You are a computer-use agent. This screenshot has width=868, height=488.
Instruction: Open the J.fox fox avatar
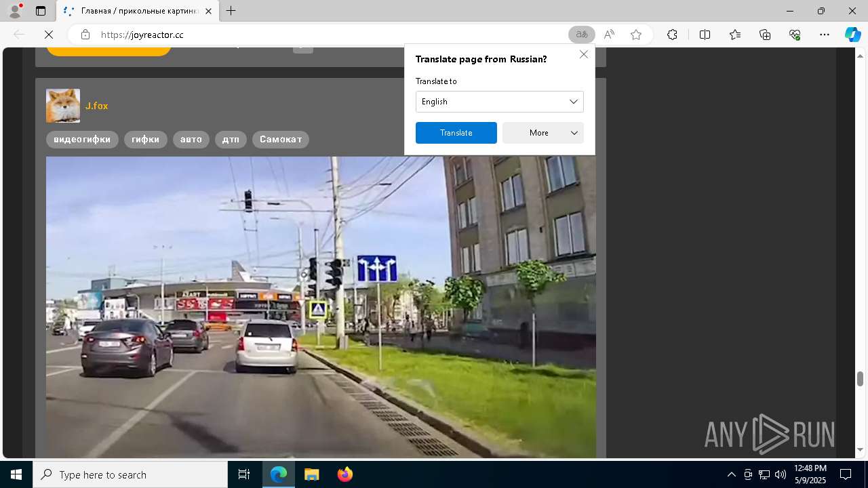pos(63,106)
